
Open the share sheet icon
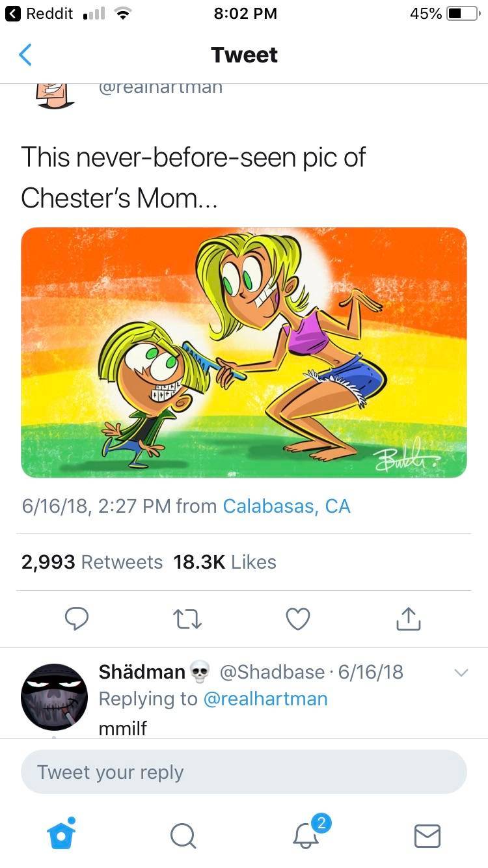[408, 619]
